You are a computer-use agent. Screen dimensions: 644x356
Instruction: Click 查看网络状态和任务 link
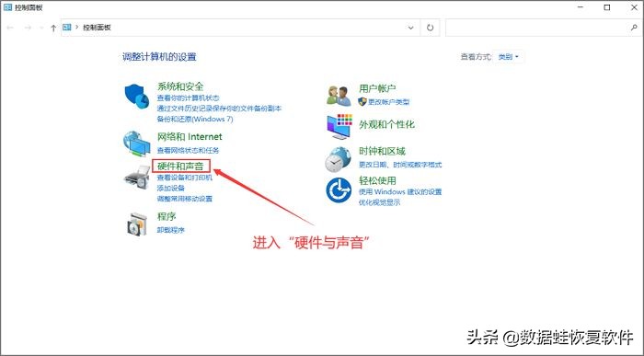[188, 150]
